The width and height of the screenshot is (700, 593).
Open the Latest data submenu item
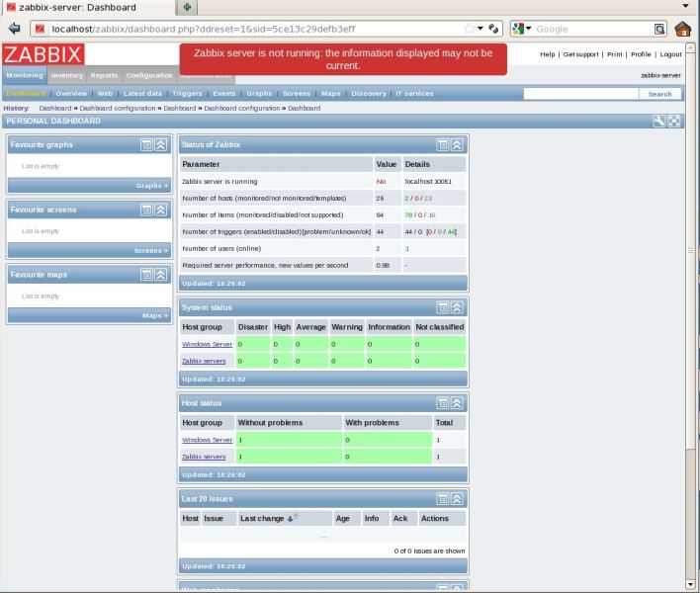(x=142, y=94)
